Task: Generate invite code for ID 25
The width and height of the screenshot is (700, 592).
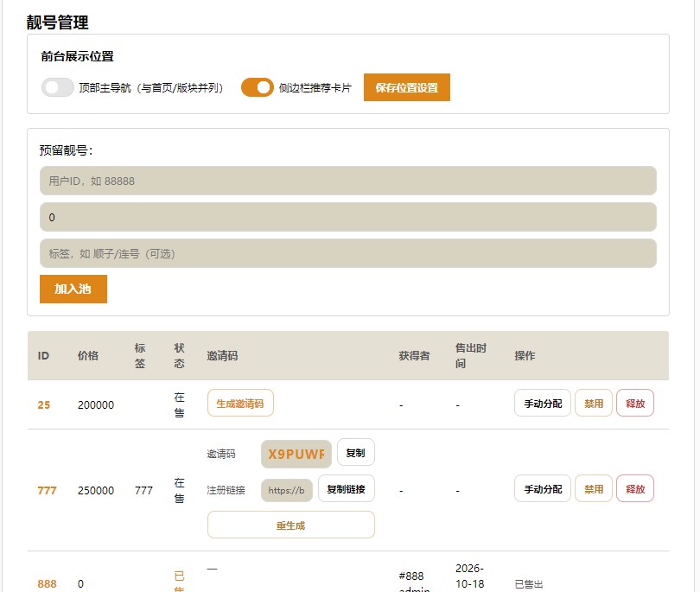Action: 240,403
